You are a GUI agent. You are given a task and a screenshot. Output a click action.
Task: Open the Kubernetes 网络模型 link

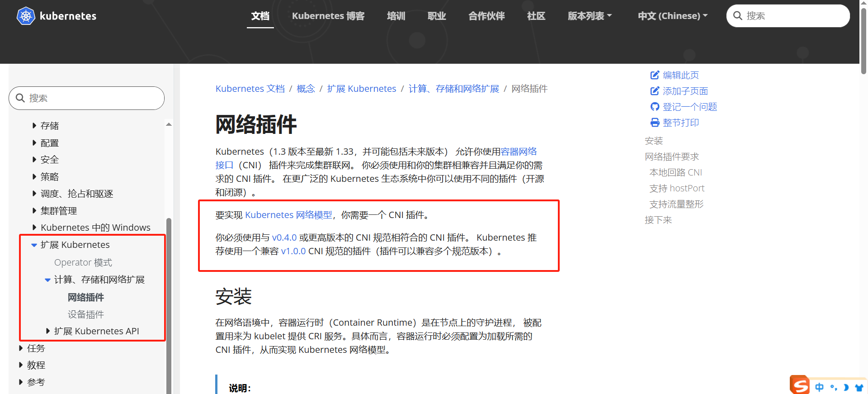(x=288, y=215)
